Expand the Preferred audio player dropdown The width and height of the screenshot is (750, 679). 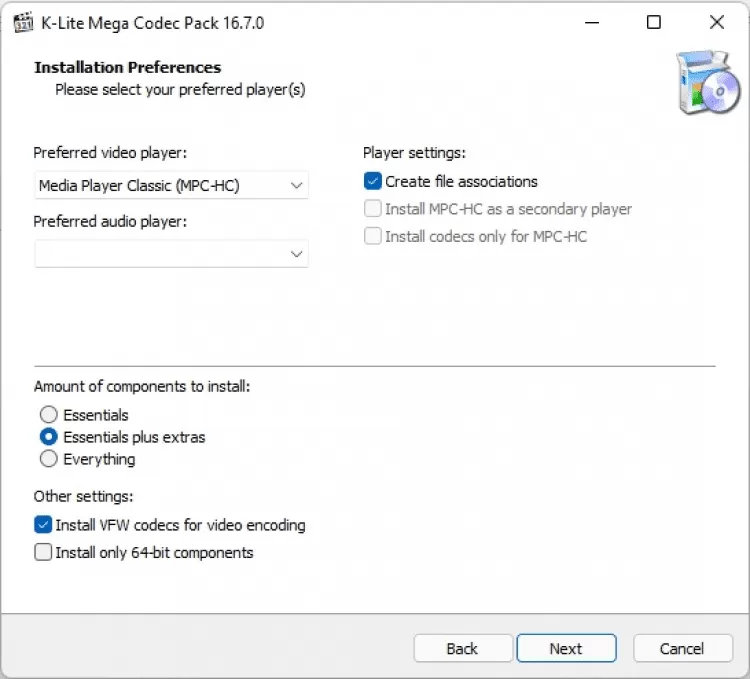[x=171, y=254]
